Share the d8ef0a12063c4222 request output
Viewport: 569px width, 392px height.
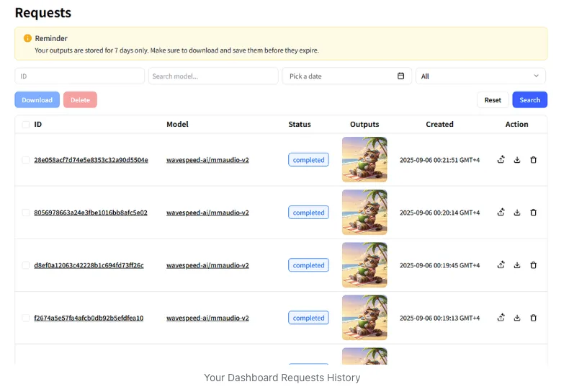pyautogui.click(x=501, y=265)
